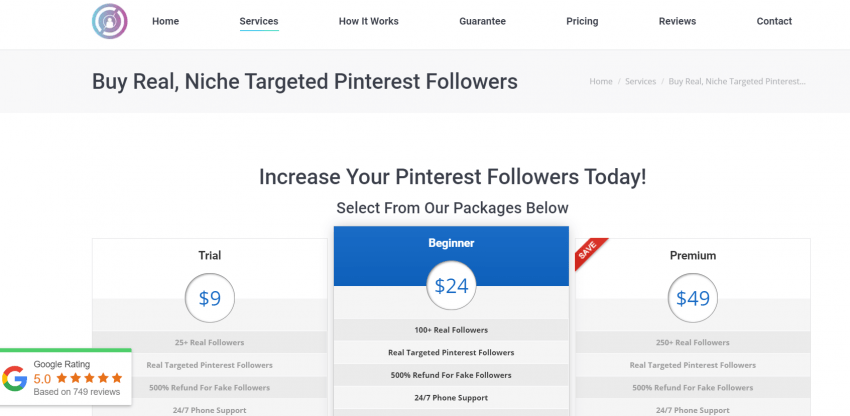Open the Reviews nav item
850x416 pixels.
(x=677, y=21)
